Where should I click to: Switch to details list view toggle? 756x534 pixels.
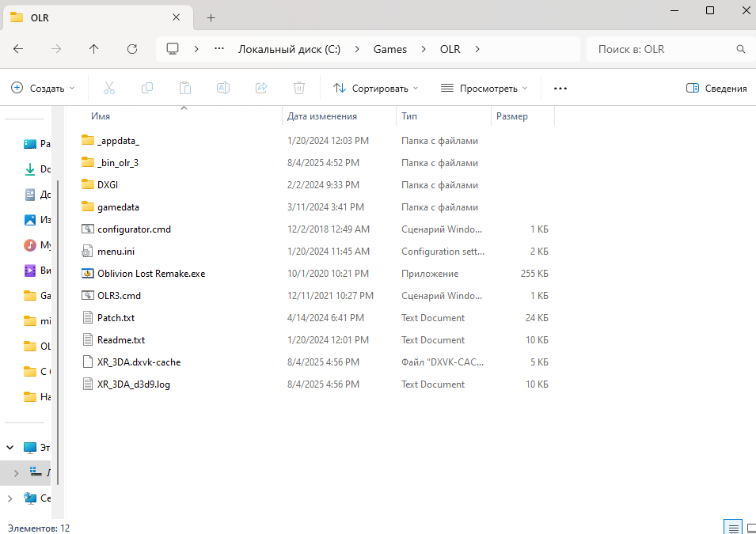pos(734,528)
